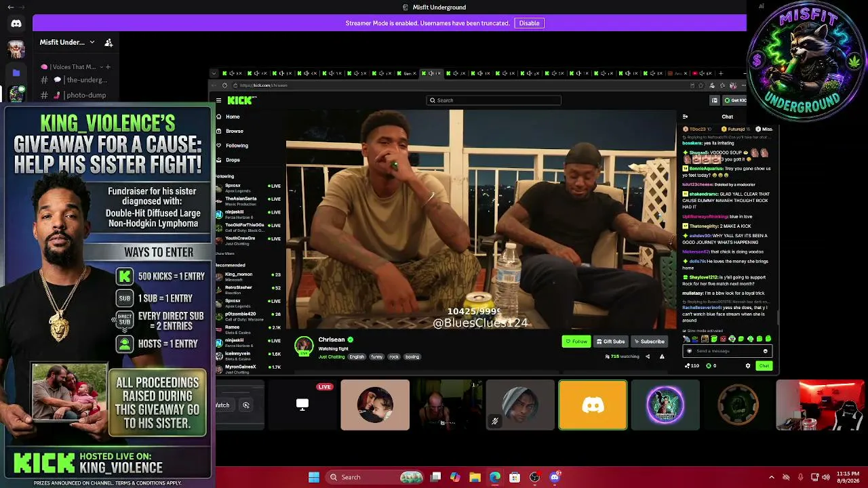Image resolution: width=868 pixels, height=488 pixels.
Task: Subscribe to the Chrisean channel
Action: (650, 342)
